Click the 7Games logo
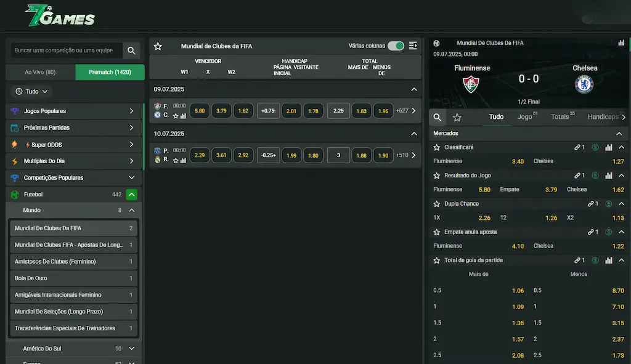This screenshot has height=364, width=631. coord(60,15)
